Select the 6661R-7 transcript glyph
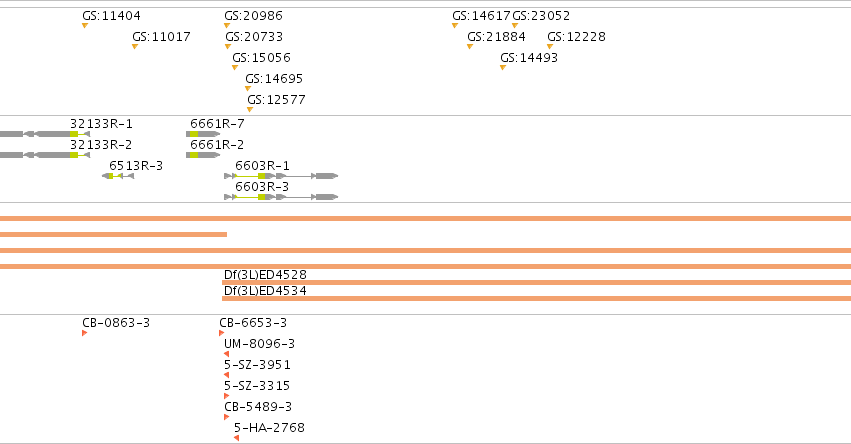The width and height of the screenshot is (851, 444). point(203,134)
